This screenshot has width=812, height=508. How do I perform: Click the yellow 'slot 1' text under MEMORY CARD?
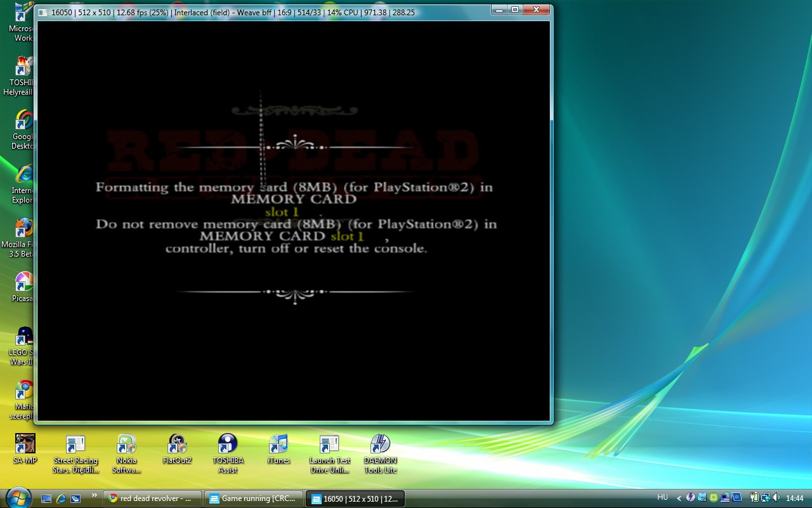click(282, 212)
